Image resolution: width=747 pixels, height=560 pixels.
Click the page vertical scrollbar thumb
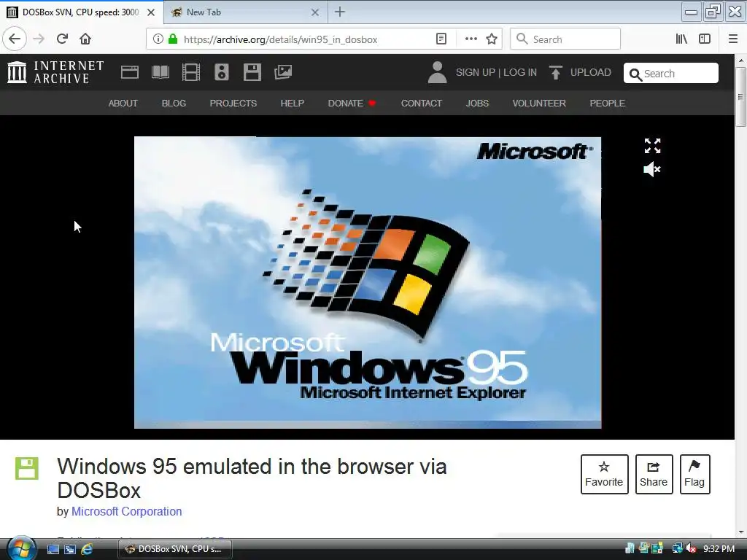click(740, 97)
